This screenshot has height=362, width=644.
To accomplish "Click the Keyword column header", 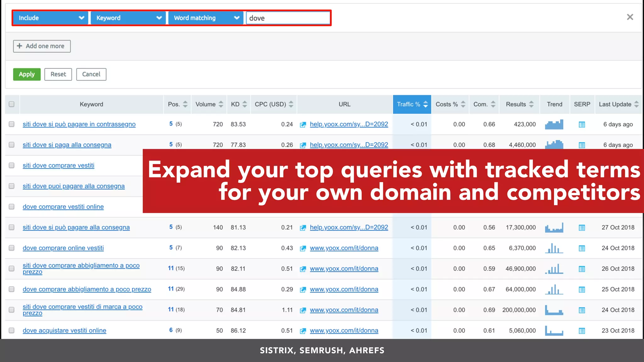I will (x=92, y=104).
